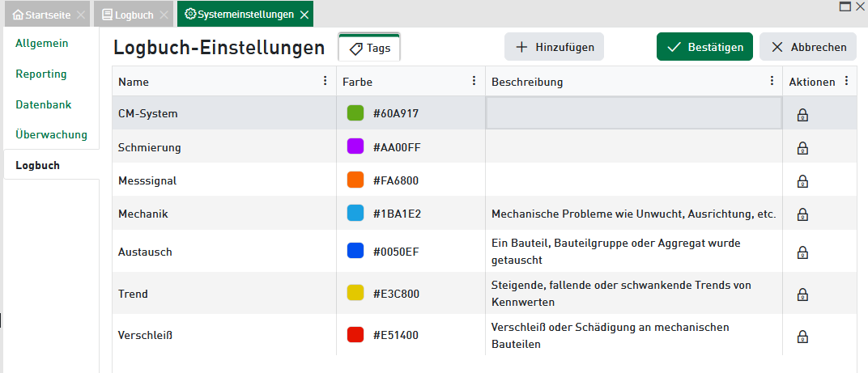Pick the purple Schmierung color swatch
The width and height of the screenshot is (868, 373).
355,146
